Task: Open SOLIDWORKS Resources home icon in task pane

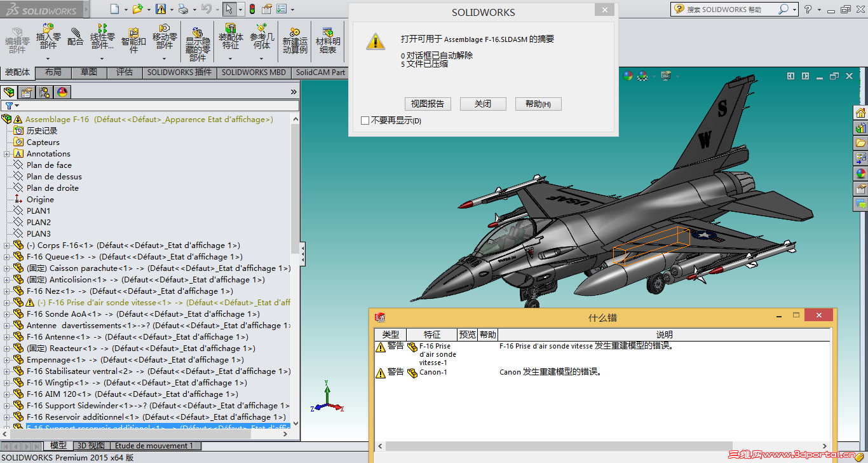Action: click(861, 113)
